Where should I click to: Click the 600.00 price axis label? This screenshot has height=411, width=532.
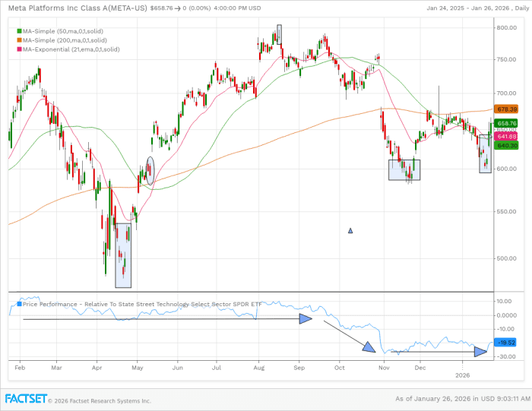tap(507, 169)
